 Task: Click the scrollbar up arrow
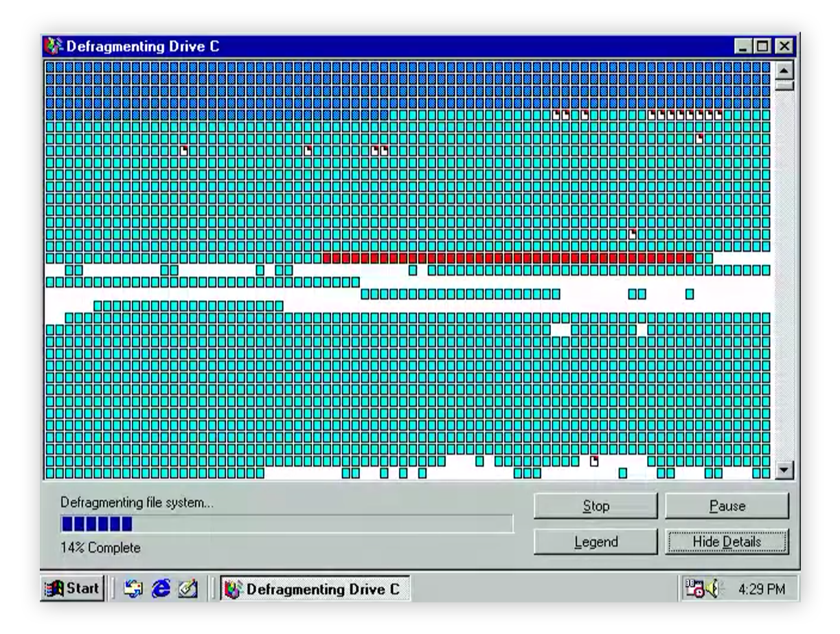coord(784,69)
